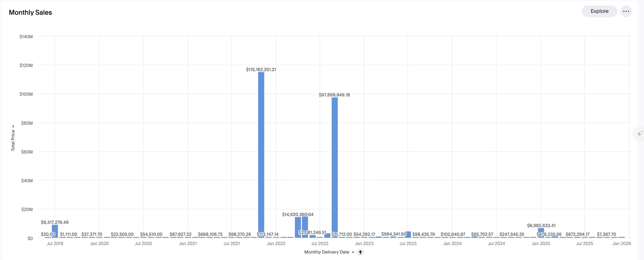
Task: Click the $2,081,246.51 data label
Action: point(312,232)
